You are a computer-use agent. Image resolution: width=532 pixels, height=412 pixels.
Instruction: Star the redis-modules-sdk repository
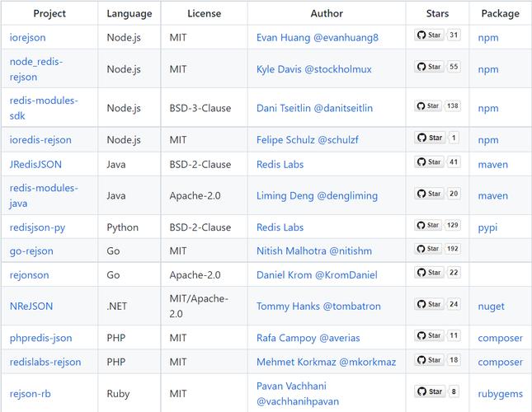(428, 106)
